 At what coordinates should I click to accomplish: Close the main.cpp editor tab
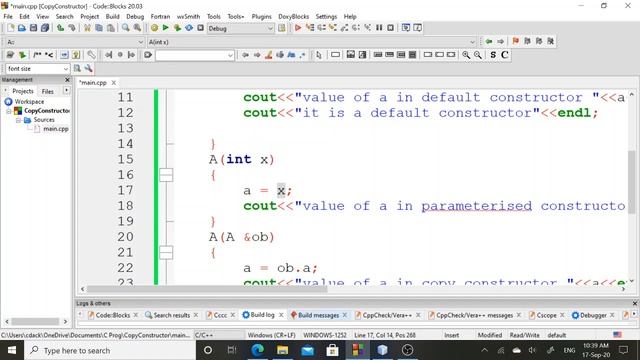113,82
